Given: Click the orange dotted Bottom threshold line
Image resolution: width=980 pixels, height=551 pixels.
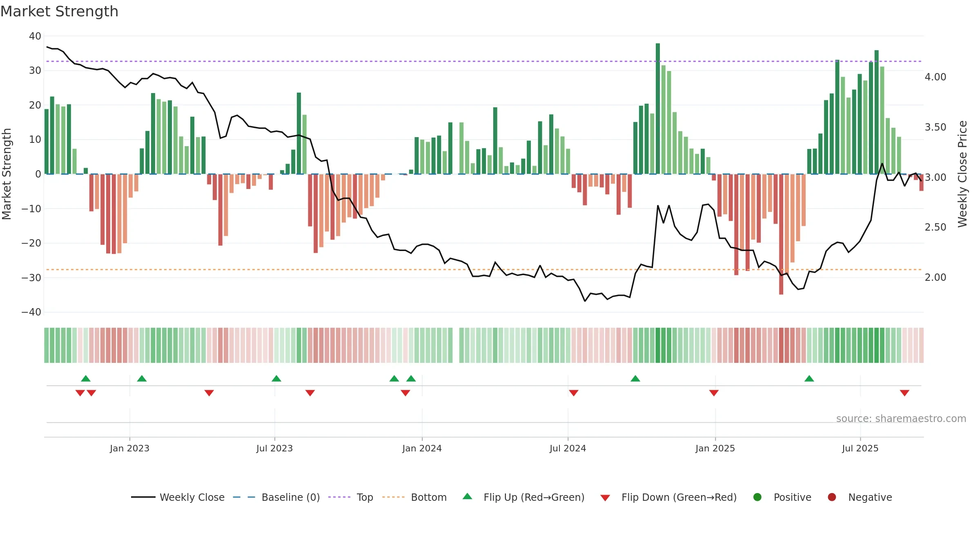Looking at the screenshot, I should point(484,269).
